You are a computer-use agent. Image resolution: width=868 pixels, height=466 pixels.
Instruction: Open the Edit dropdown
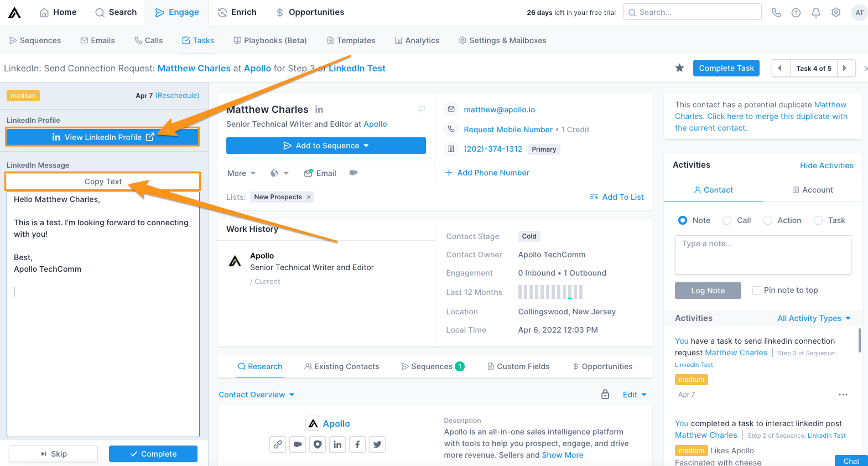pyautogui.click(x=635, y=395)
